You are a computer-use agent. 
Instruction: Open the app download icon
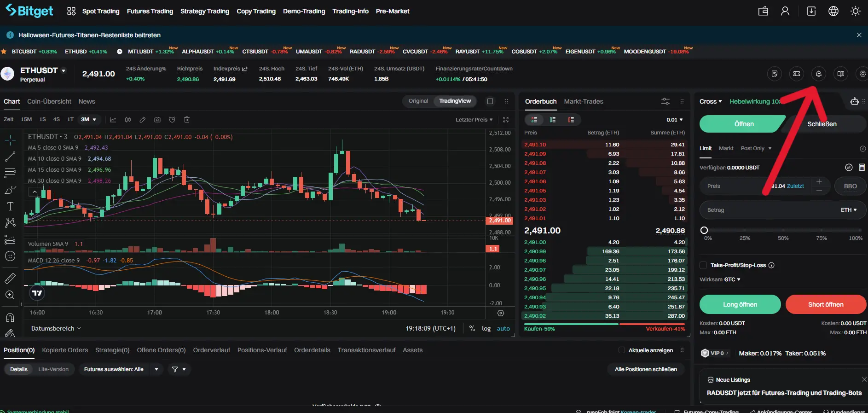(x=811, y=11)
